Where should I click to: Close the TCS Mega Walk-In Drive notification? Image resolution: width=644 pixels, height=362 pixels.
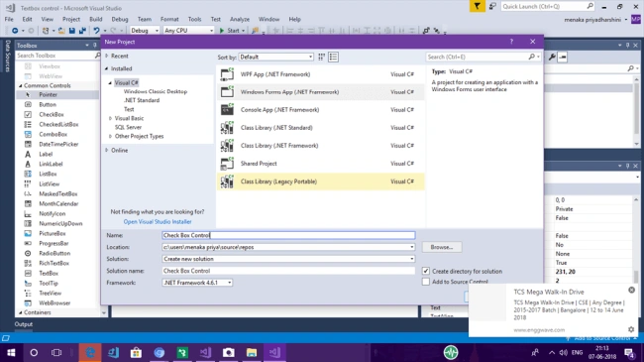click(631, 290)
